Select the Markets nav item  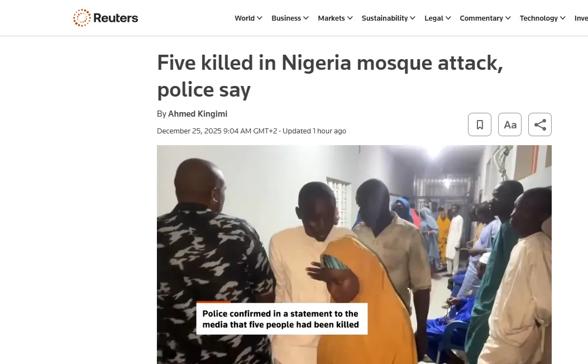[331, 18]
